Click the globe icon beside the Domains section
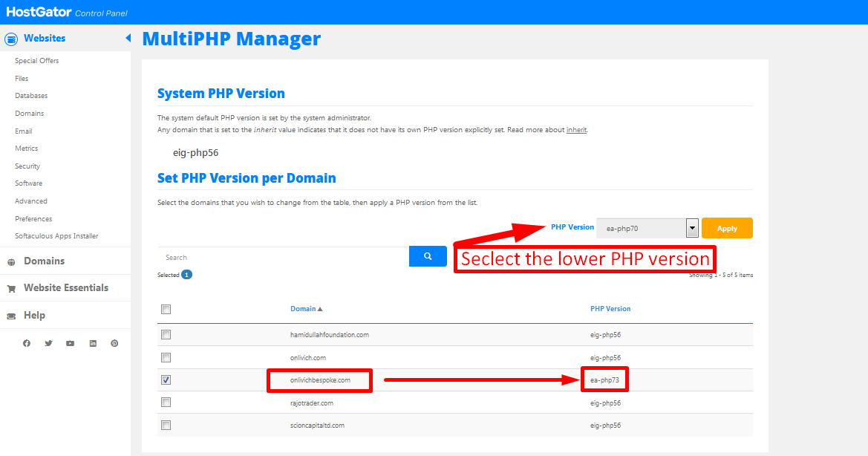This screenshot has width=868, height=456. pos(11,261)
